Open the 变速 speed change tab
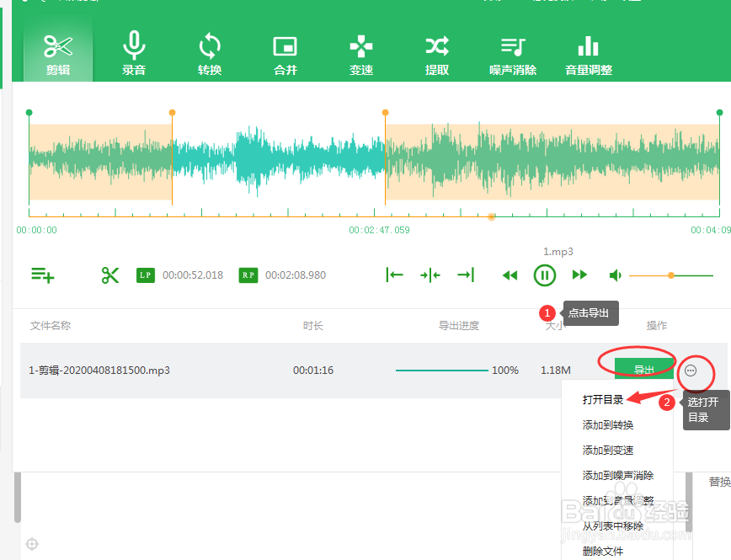This screenshot has height=560, width=731. pyautogui.click(x=360, y=54)
